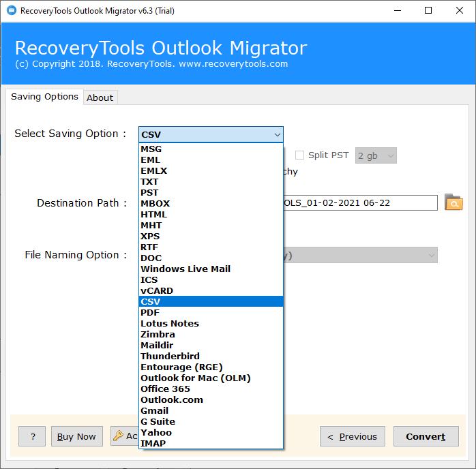Select MHT format option
476x469 pixels.
point(211,226)
